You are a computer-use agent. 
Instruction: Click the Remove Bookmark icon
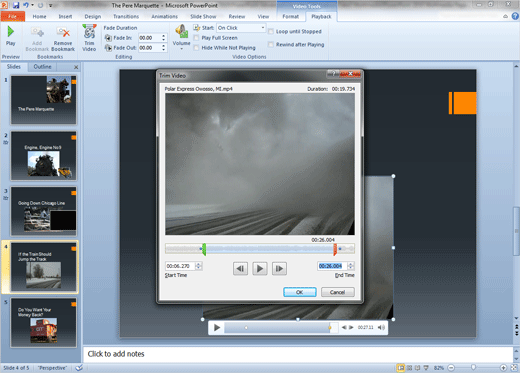click(63, 33)
